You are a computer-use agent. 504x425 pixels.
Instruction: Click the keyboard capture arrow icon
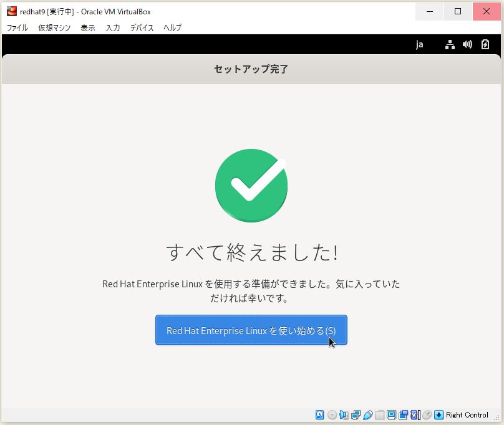(439, 415)
